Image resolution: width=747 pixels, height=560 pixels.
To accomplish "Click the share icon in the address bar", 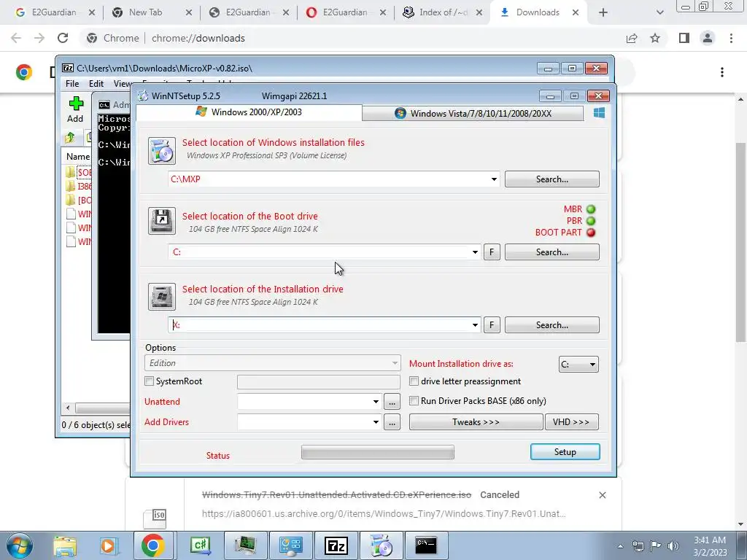I will (x=632, y=38).
